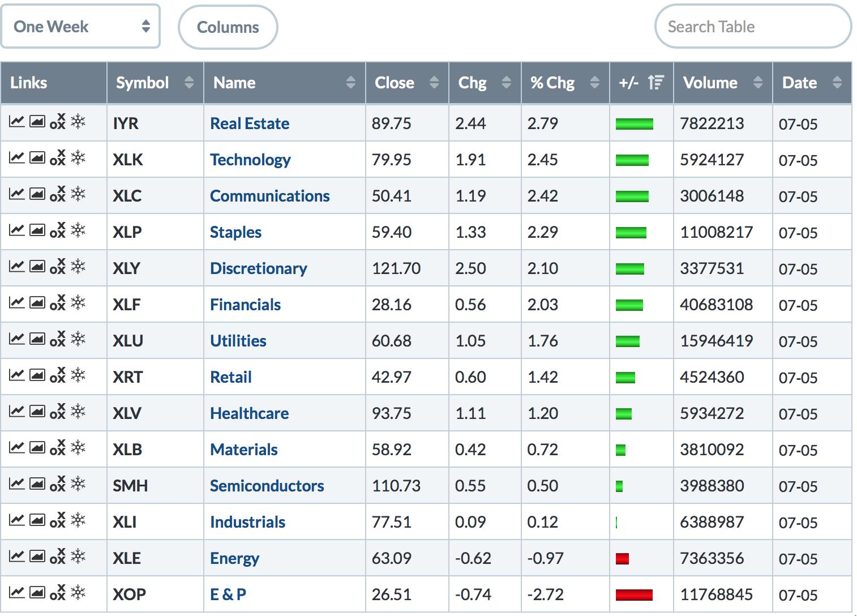This screenshot has height=616, width=857.
Task: Open the Columns button
Action: click(228, 27)
